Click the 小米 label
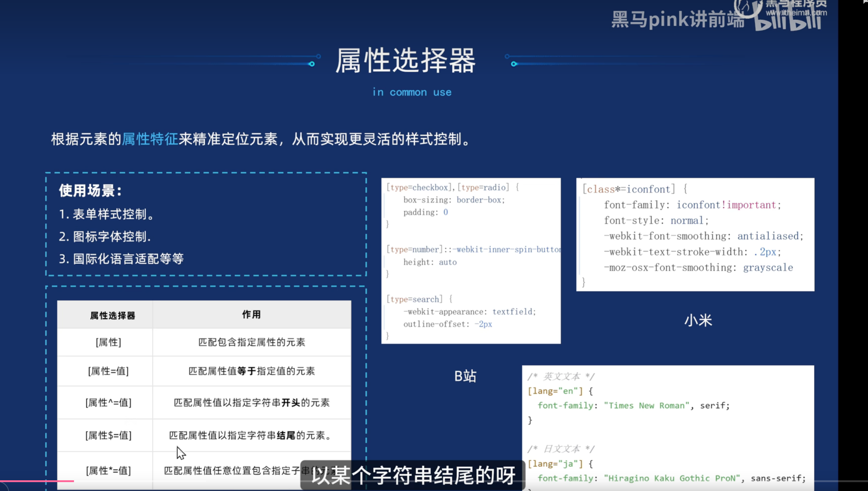868x491 pixels. [698, 320]
